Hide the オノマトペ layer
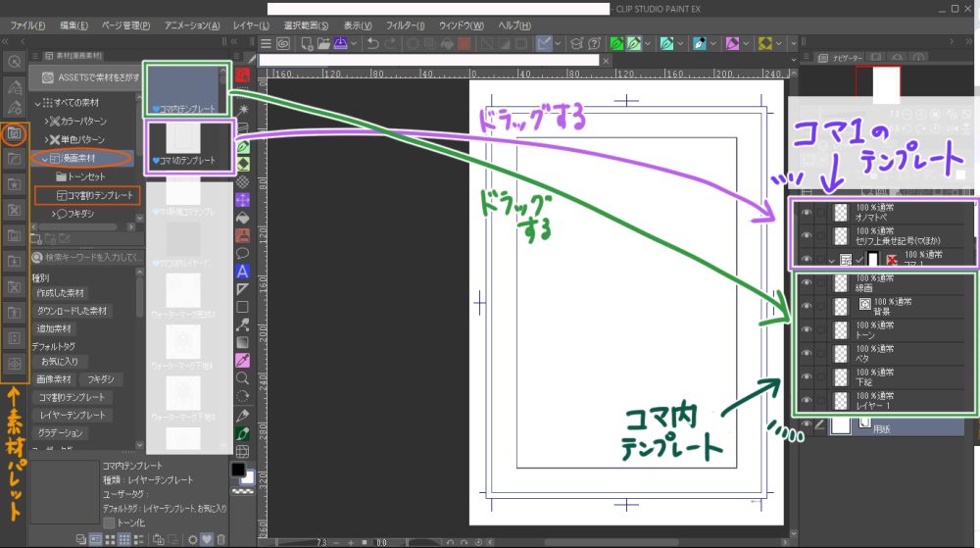 pos(805,212)
